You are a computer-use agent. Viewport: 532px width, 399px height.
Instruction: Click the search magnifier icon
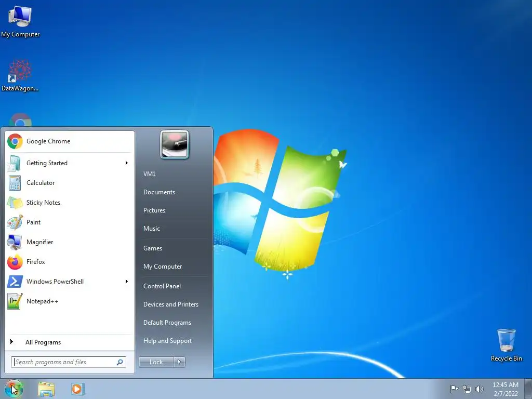pyautogui.click(x=120, y=362)
